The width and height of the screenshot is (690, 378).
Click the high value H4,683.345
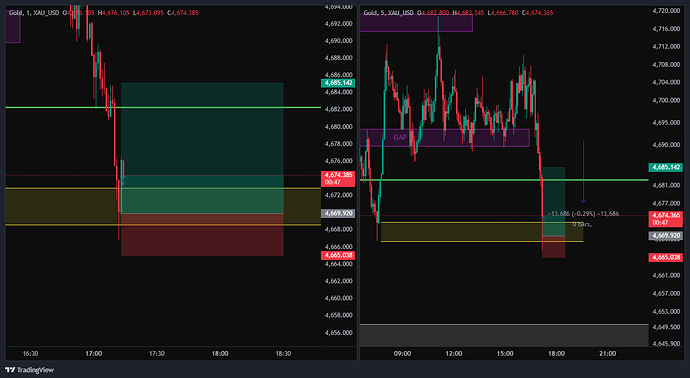click(468, 13)
